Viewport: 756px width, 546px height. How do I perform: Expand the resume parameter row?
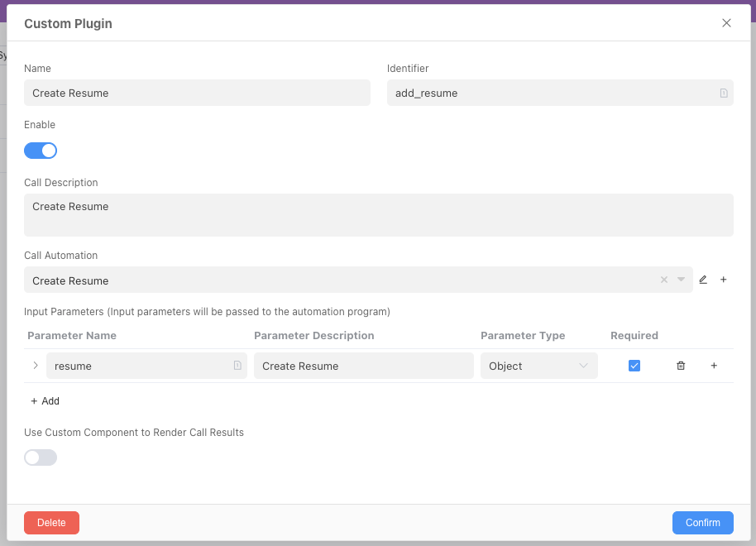click(35, 365)
